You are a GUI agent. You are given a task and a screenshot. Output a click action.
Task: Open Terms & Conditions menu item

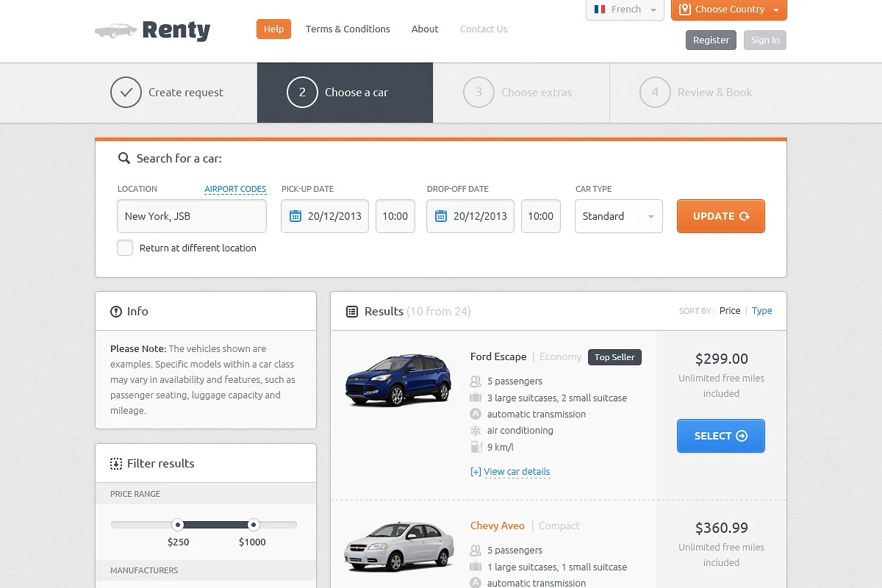click(x=348, y=29)
